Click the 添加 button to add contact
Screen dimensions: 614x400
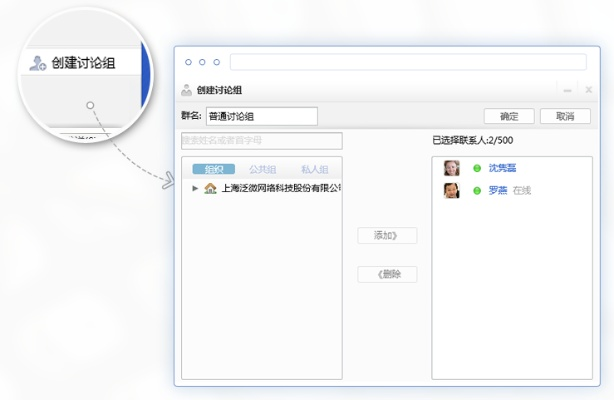387,236
